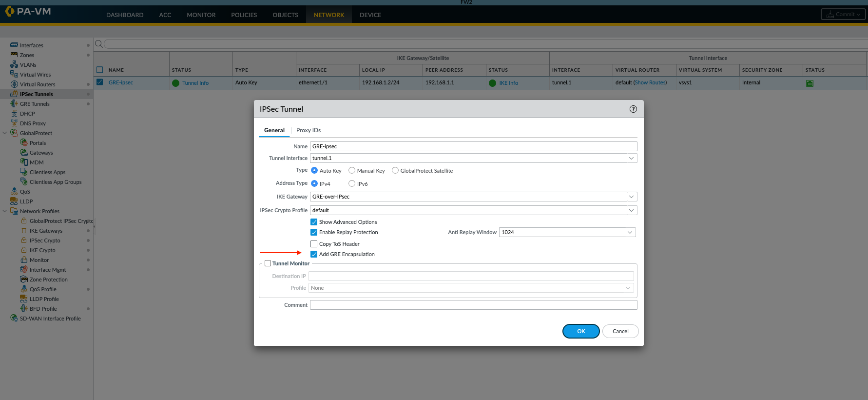This screenshot has width=868, height=400.
Task: Click the Comment input field
Action: point(473,305)
